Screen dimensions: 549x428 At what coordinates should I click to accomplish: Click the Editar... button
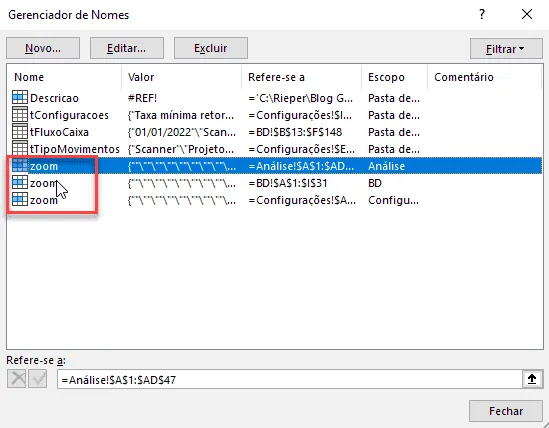point(127,48)
